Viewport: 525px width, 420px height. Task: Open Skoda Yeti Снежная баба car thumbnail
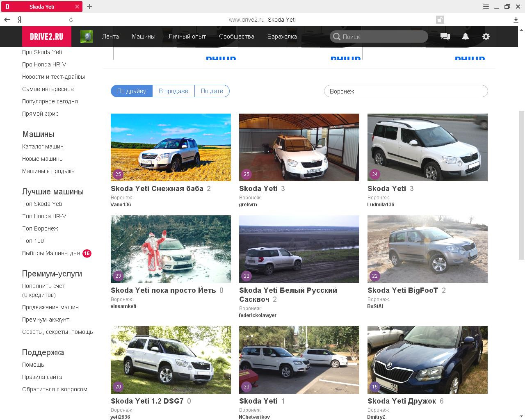171,147
